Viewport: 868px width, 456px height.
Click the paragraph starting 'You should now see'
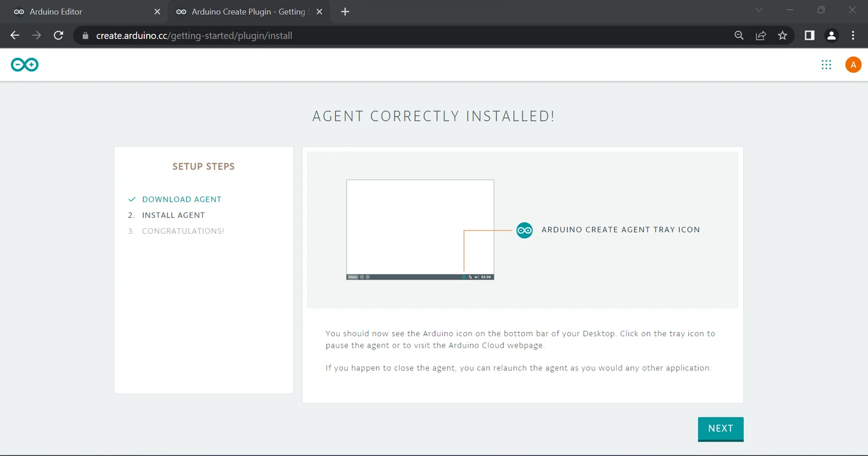(x=520, y=339)
